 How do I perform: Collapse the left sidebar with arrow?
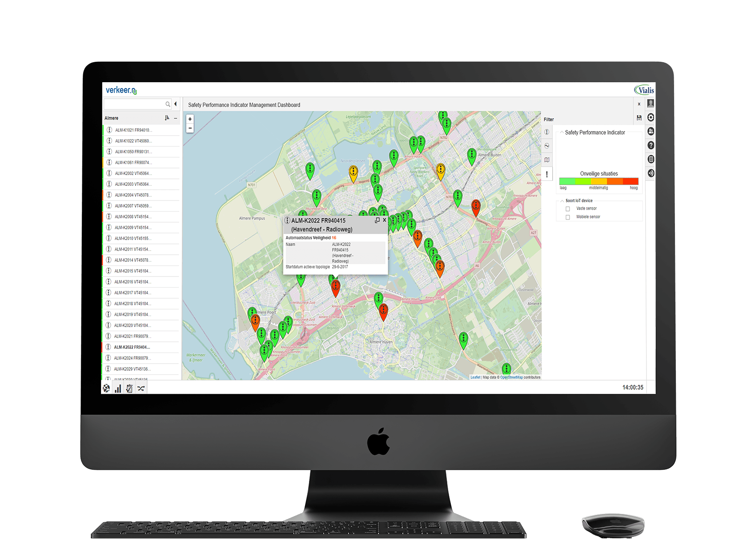(176, 104)
